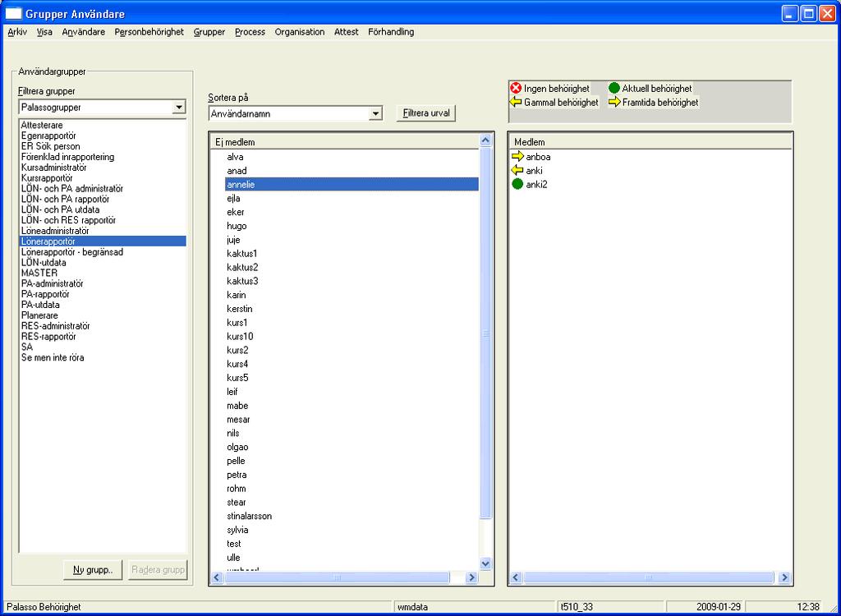
Task: Select the Attesterare group
Action: pos(103,125)
